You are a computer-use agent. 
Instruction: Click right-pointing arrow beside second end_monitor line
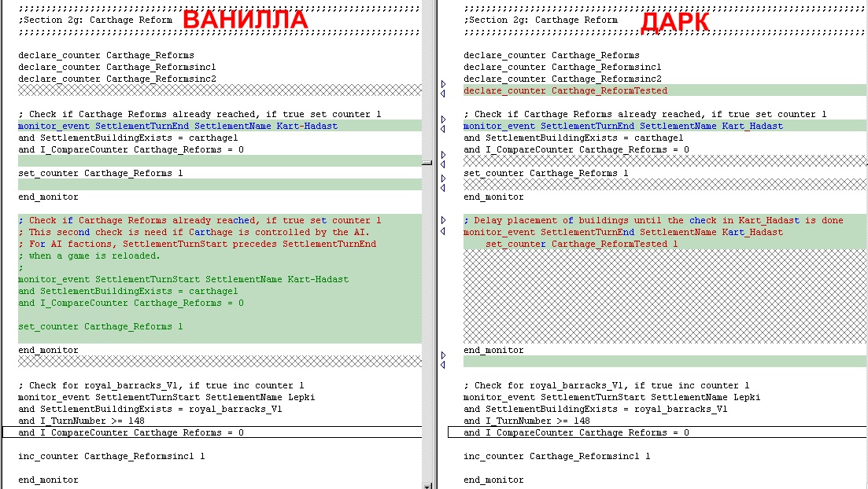pyautogui.click(x=443, y=355)
